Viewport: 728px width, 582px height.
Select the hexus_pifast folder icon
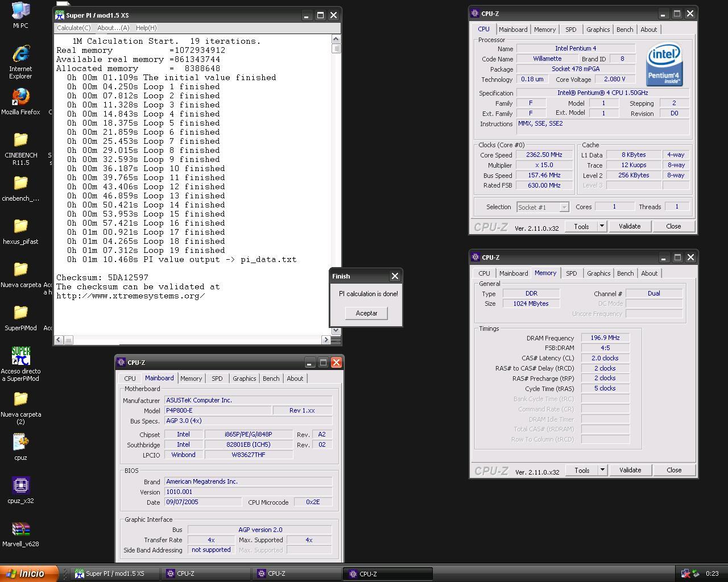click(x=20, y=226)
